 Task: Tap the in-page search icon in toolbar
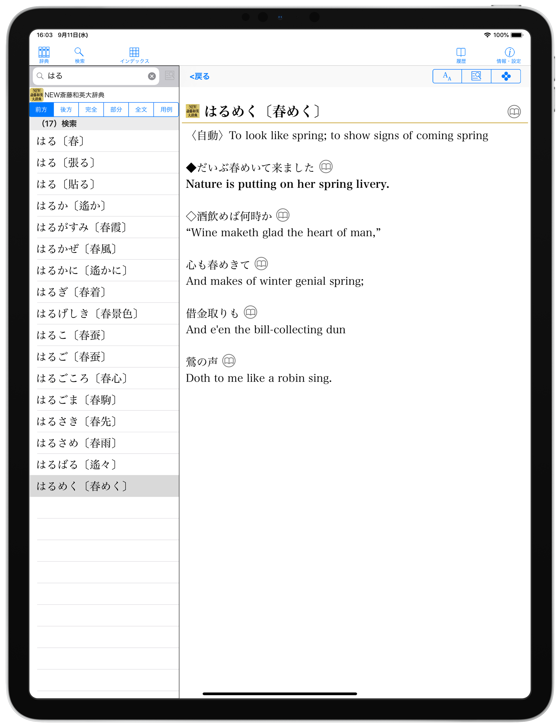(x=476, y=76)
